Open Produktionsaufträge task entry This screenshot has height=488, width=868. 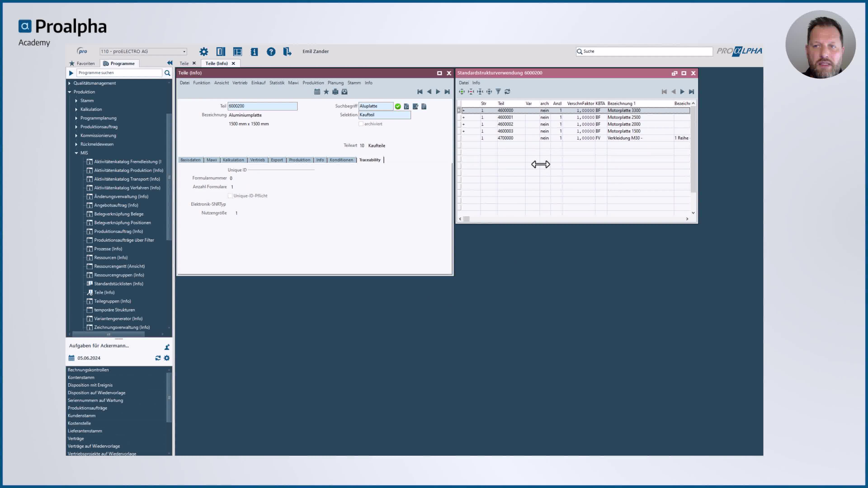click(87, 408)
